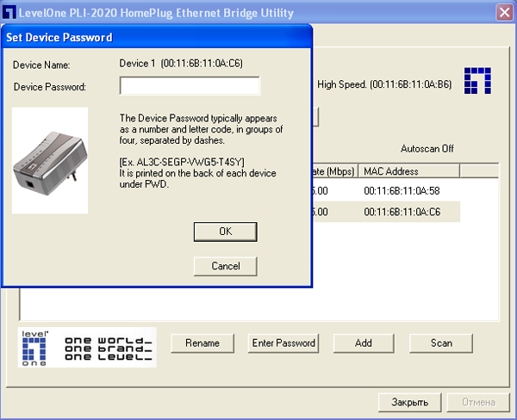
Task: Click the LevelOne title bar app icon
Action: point(9,12)
